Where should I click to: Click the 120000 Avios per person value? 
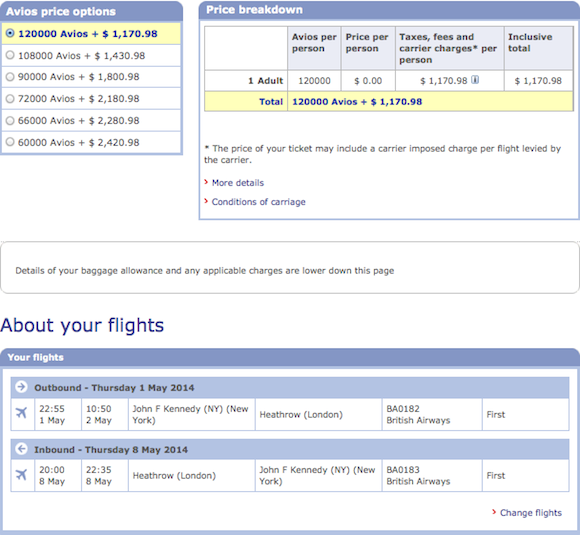(314, 81)
